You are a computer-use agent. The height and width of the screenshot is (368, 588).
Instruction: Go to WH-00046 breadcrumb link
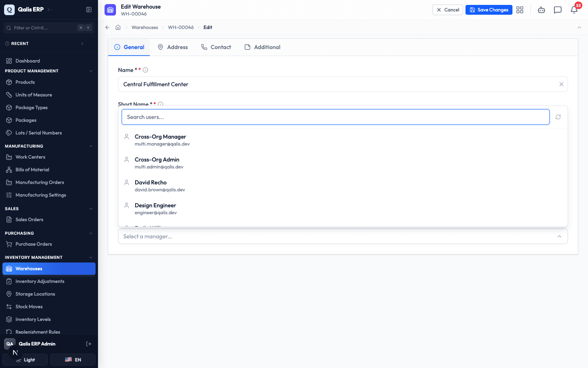pyautogui.click(x=181, y=27)
